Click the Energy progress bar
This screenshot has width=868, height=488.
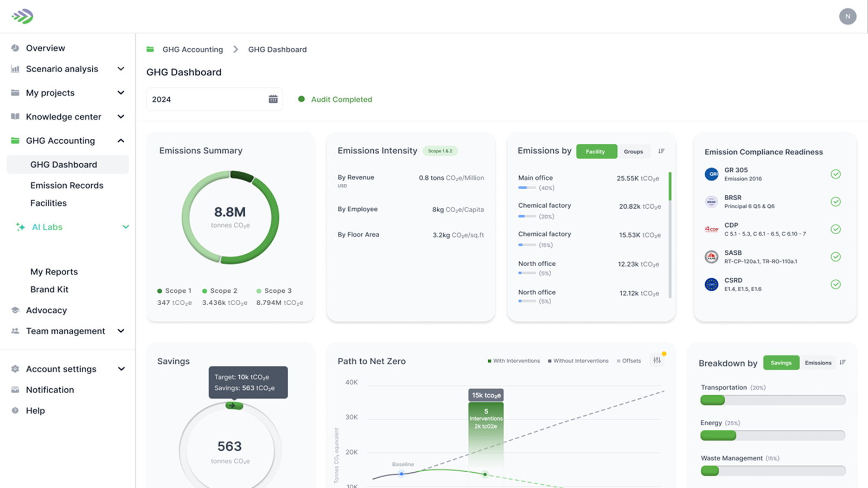tap(771, 435)
